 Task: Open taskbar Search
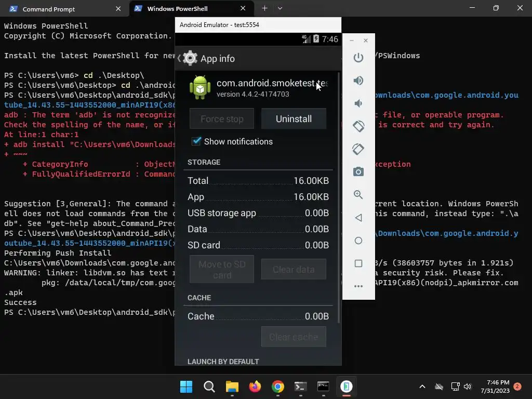(209, 387)
